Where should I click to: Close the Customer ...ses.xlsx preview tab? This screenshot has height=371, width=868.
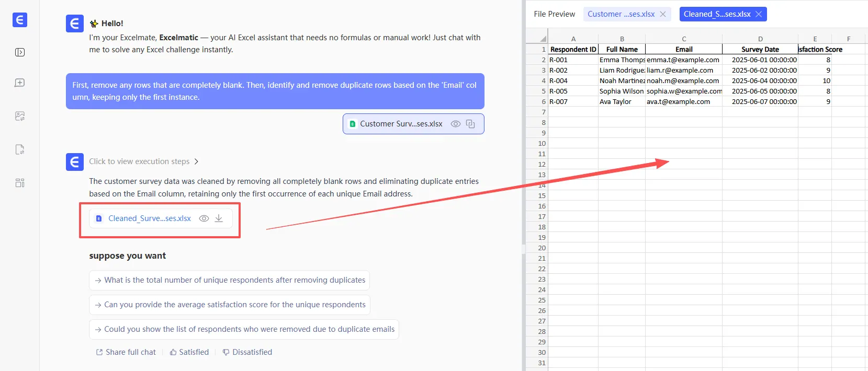tap(663, 14)
